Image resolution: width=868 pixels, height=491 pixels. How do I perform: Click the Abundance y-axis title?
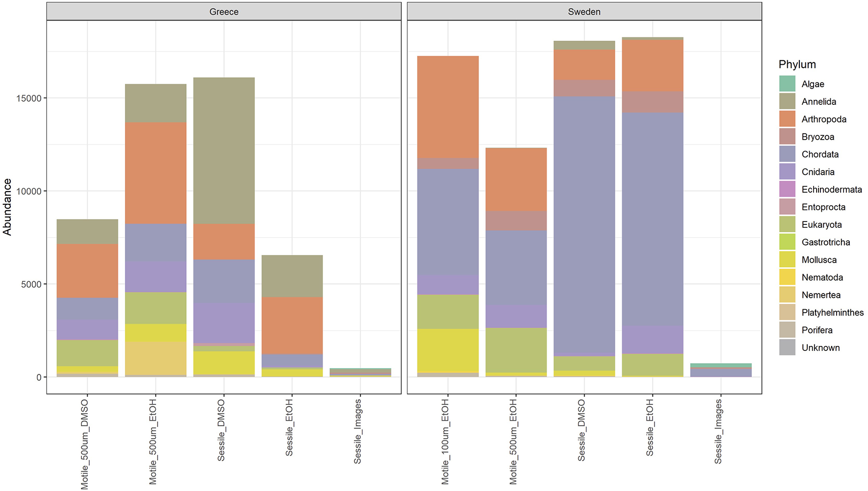pyautogui.click(x=7, y=207)
